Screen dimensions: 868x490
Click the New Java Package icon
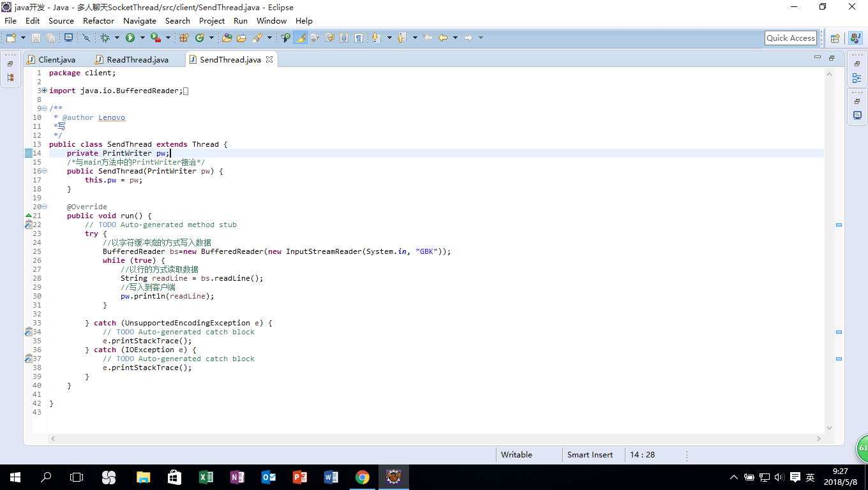pyautogui.click(x=184, y=38)
